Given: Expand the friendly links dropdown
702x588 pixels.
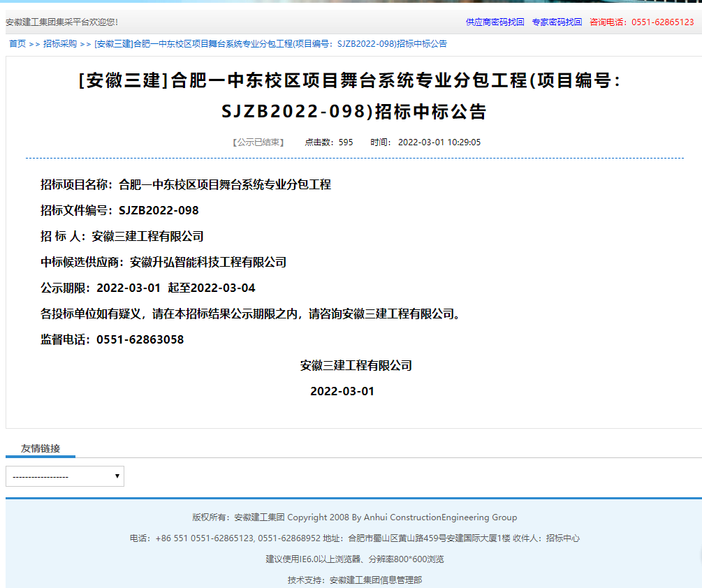Looking at the screenshot, I should pos(65,476).
